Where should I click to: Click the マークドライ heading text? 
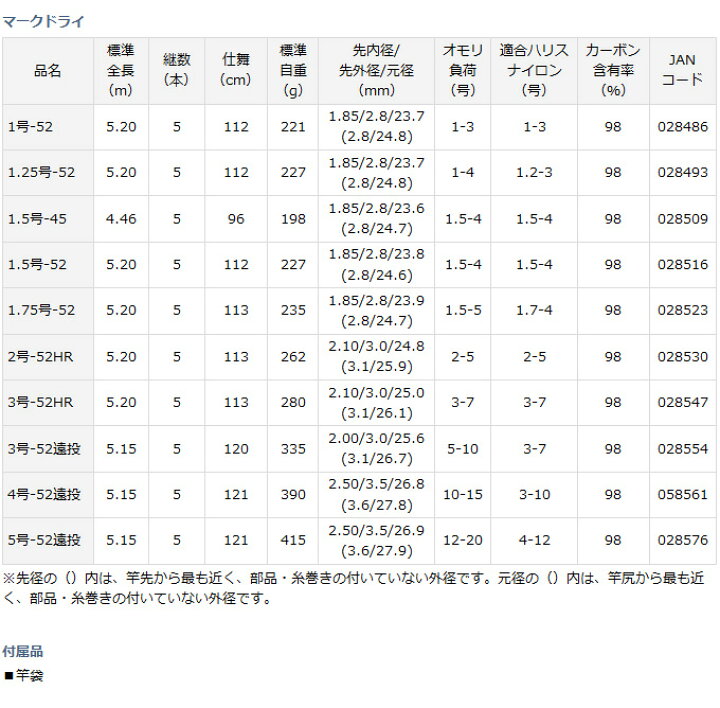point(43,19)
